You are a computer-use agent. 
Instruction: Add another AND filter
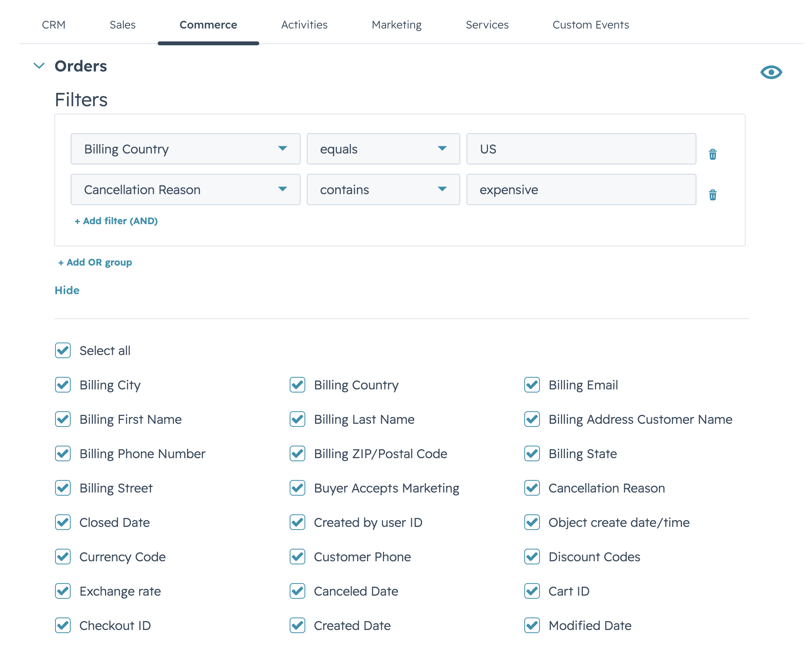[116, 221]
